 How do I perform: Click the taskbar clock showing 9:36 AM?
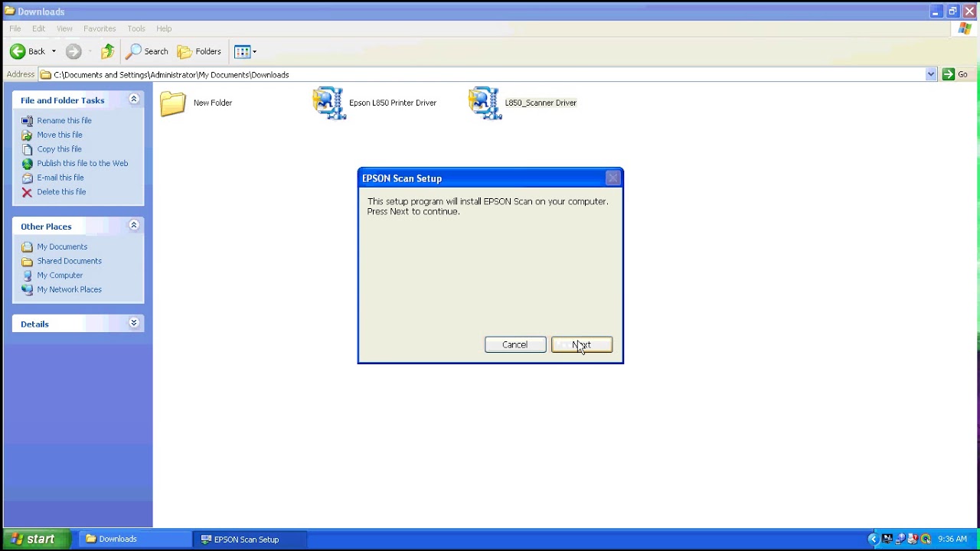pos(952,540)
